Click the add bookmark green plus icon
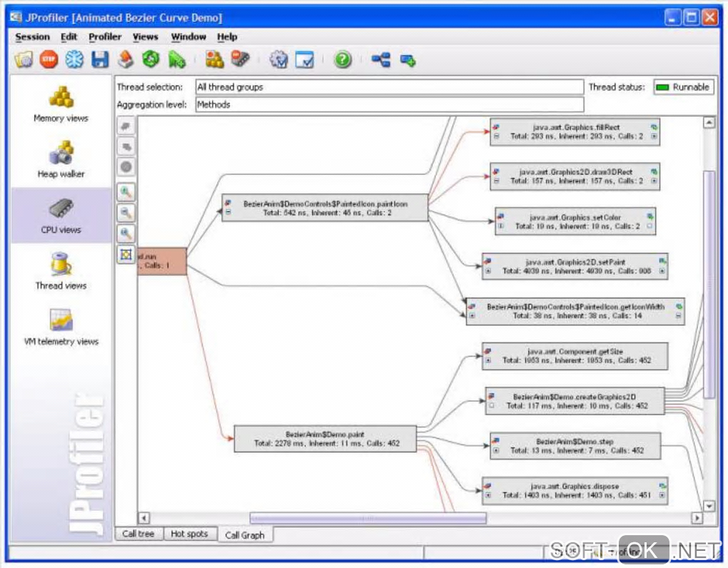The height and width of the screenshot is (568, 728). coord(408,60)
